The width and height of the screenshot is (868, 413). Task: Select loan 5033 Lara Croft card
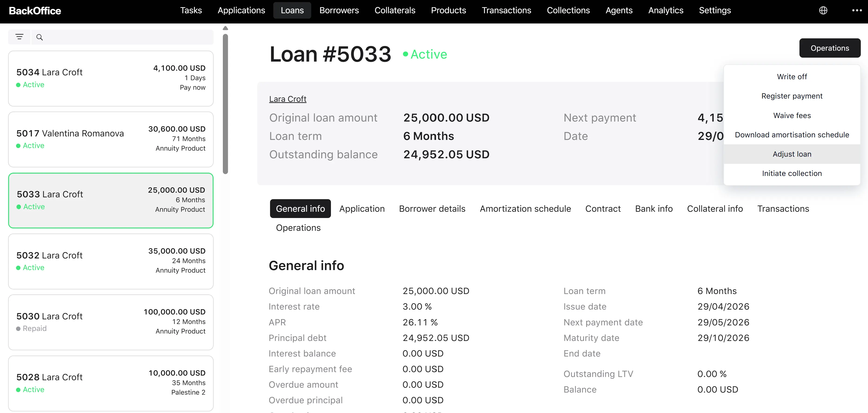pyautogui.click(x=111, y=200)
